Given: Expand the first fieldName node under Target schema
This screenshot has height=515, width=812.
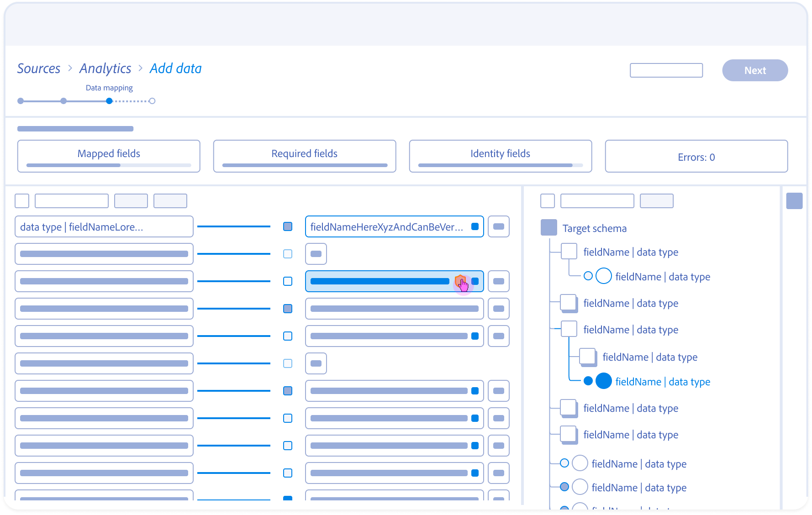Looking at the screenshot, I should [569, 252].
